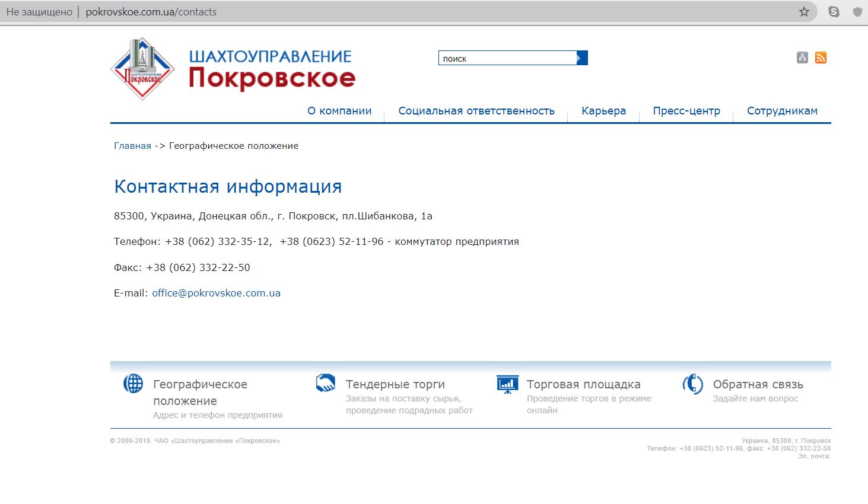Click the footer Телефон and факс line

pyautogui.click(x=739, y=449)
